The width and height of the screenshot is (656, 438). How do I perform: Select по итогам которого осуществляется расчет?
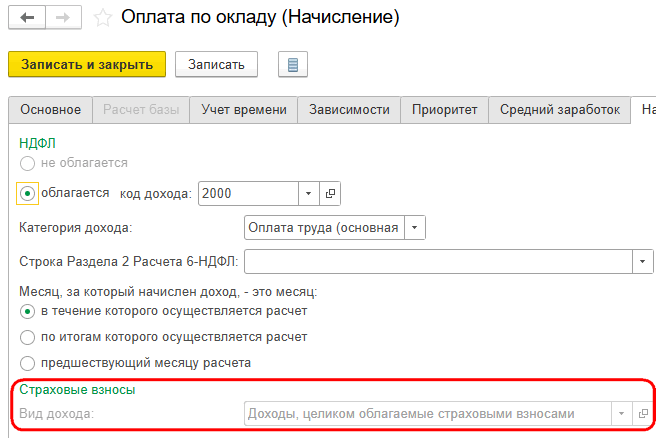point(28,338)
